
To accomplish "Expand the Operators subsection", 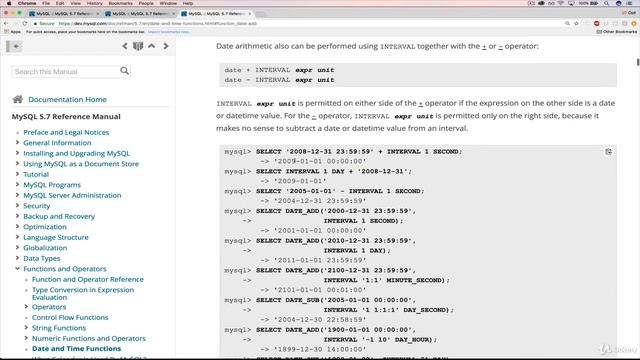I will point(26,307).
